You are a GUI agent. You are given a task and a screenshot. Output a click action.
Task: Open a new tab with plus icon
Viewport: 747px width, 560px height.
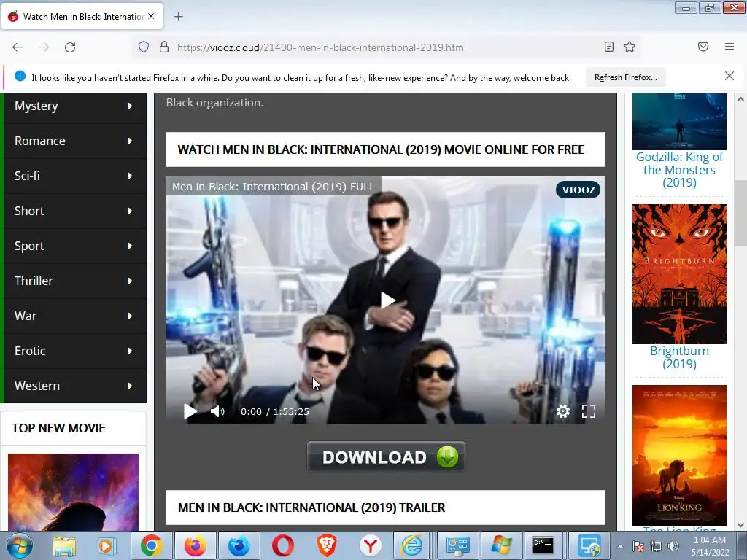[178, 17]
